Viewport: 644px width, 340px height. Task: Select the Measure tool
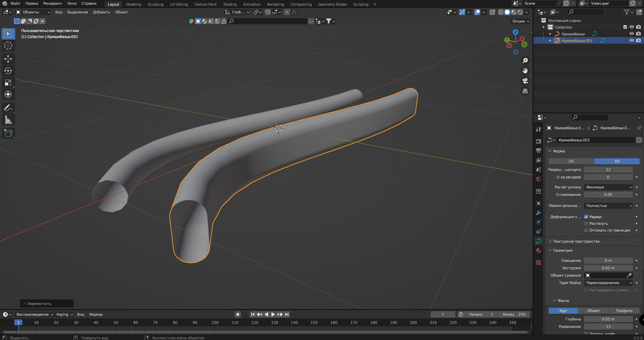pyautogui.click(x=8, y=120)
